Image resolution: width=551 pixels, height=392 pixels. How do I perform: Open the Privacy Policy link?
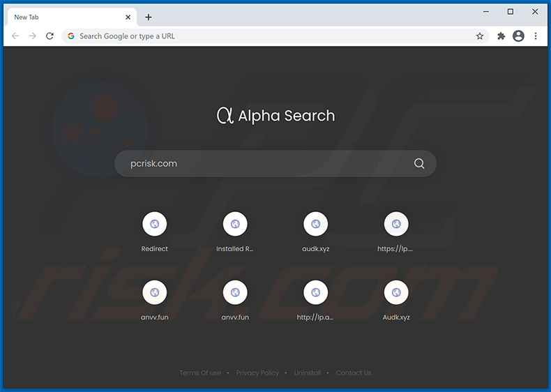pos(257,372)
